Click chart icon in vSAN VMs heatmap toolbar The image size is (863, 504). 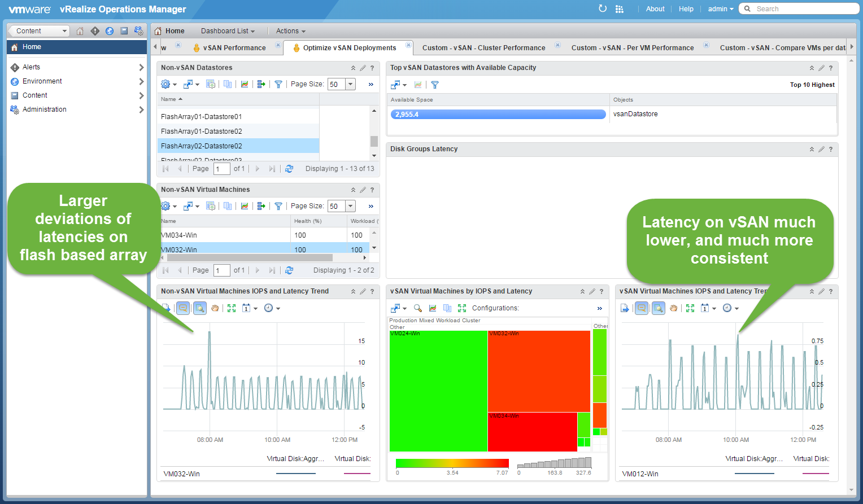tap(433, 308)
